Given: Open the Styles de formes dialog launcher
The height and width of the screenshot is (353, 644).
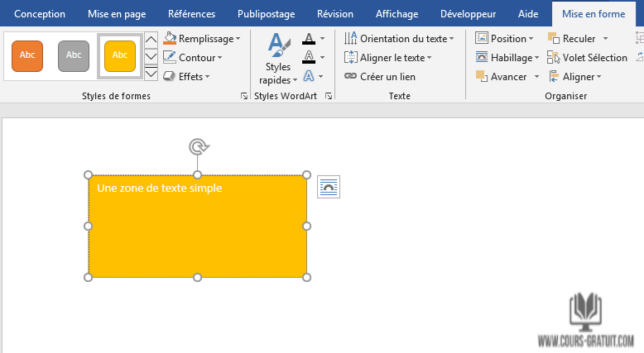Looking at the screenshot, I should (243, 97).
